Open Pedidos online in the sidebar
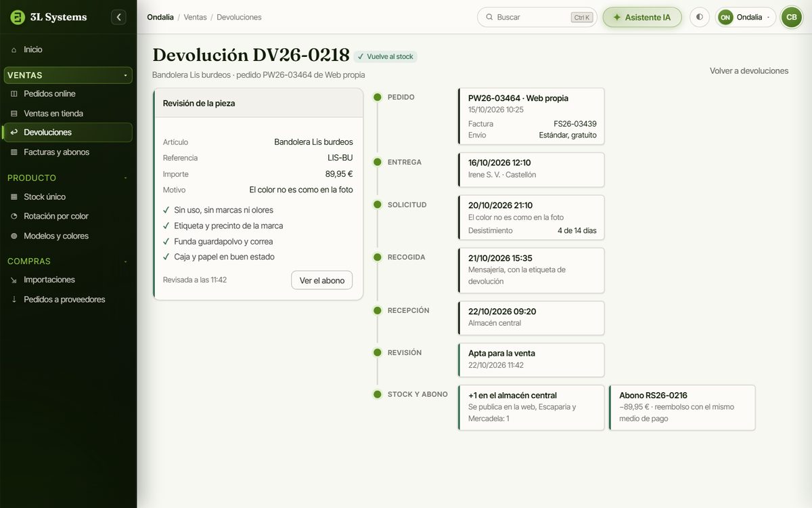This screenshot has height=508, width=812. [x=68, y=93]
